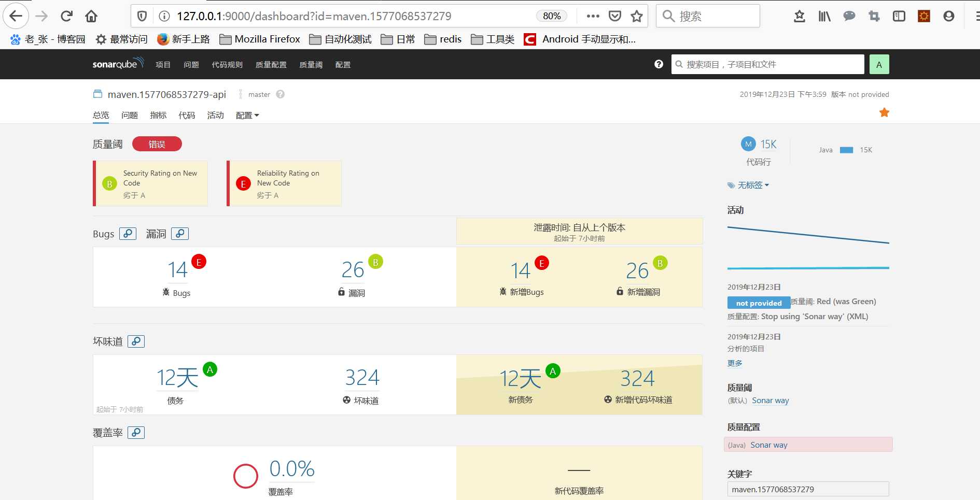Bookmark this page with the star icon
Image resolution: width=980 pixels, height=500 pixels.
[637, 16]
